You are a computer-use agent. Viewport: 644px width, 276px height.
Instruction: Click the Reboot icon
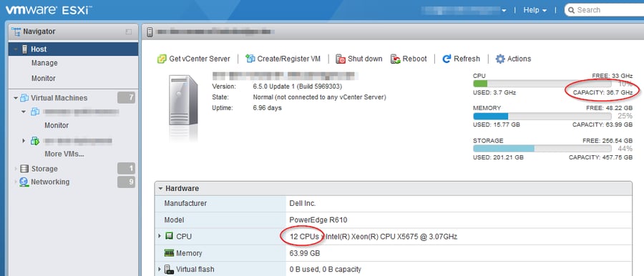[396, 59]
